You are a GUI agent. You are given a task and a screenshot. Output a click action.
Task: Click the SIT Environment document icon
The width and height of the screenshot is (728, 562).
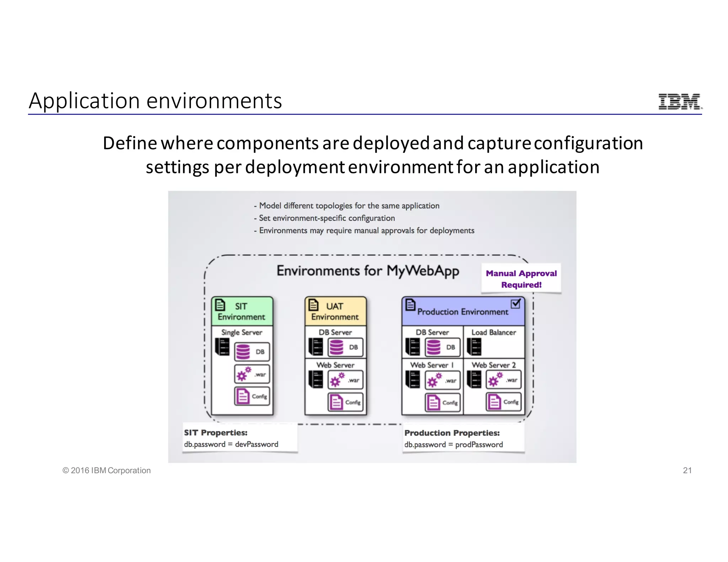(x=220, y=305)
